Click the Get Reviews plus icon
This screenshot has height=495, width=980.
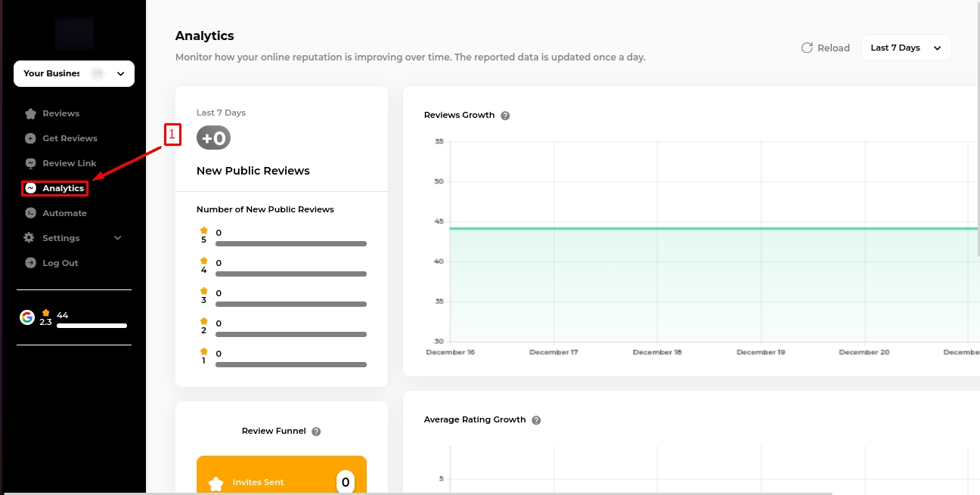point(30,139)
